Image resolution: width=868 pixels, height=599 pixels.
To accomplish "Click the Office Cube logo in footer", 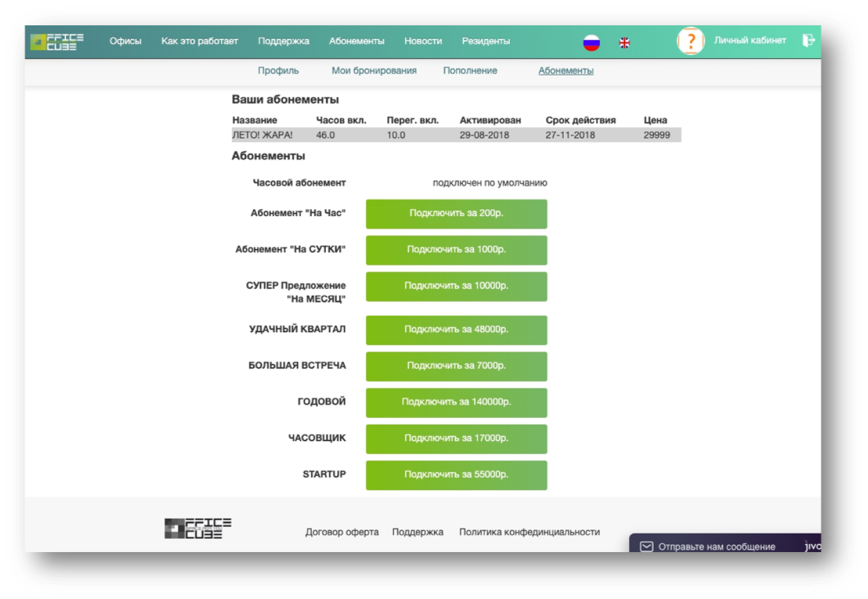I will [x=198, y=529].
